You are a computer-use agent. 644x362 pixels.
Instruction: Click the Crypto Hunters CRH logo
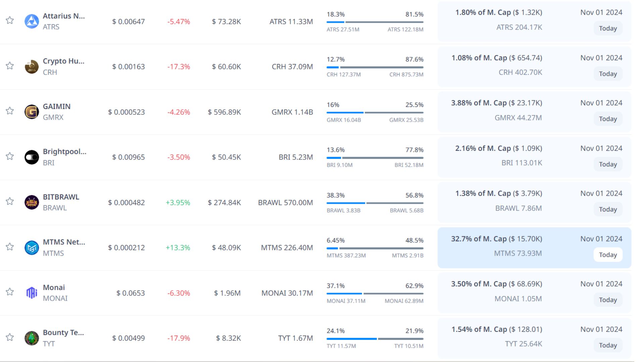point(32,67)
